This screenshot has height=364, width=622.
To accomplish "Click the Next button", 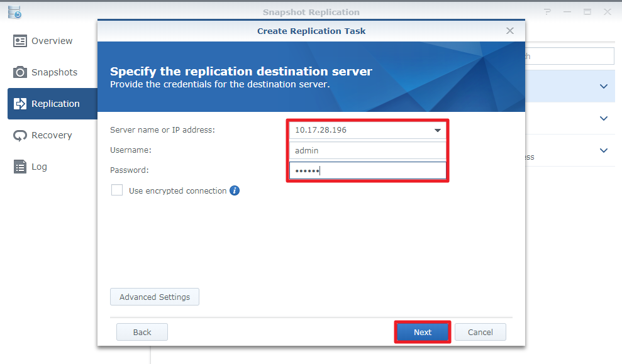I will click(423, 332).
